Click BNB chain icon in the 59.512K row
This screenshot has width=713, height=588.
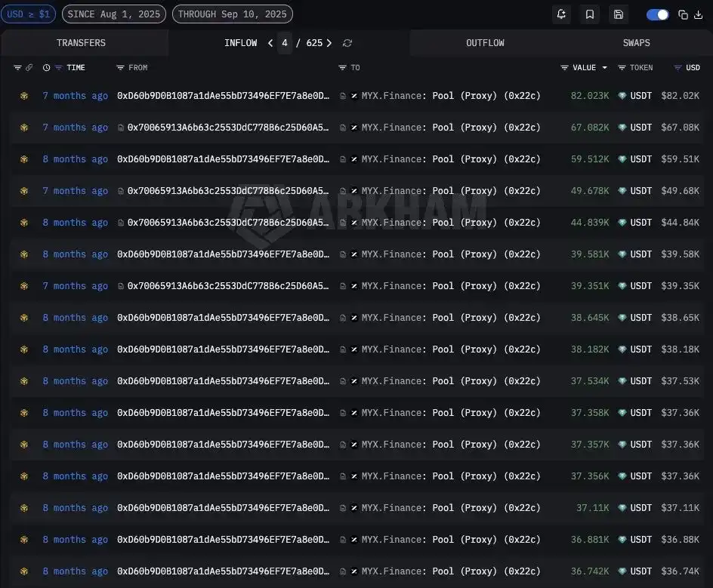(x=24, y=159)
